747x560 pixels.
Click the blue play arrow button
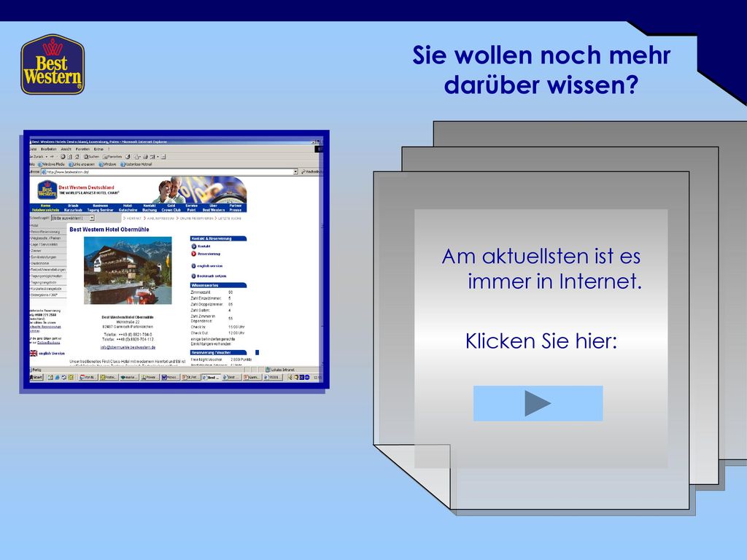[538, 403]
